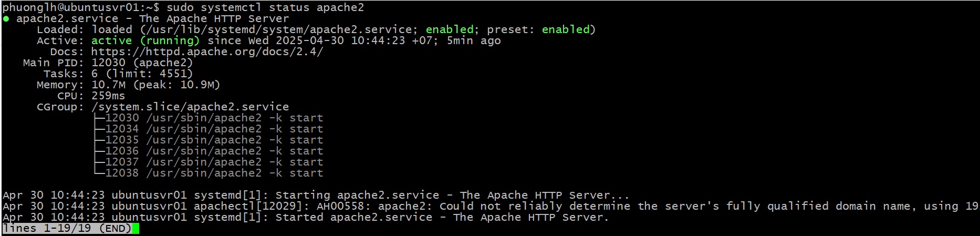Click the first green "enabled" word

[x=449, y=30]
